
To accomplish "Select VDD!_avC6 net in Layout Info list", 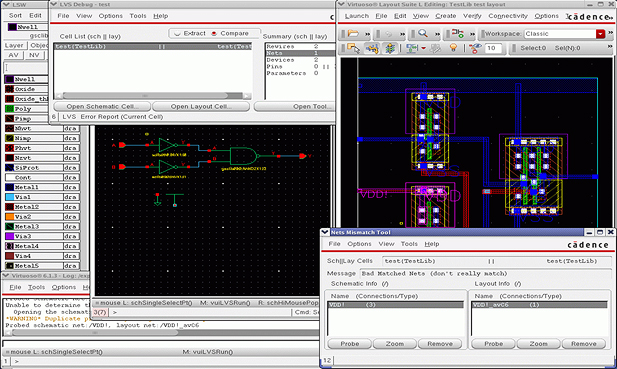I will point(539,305).
